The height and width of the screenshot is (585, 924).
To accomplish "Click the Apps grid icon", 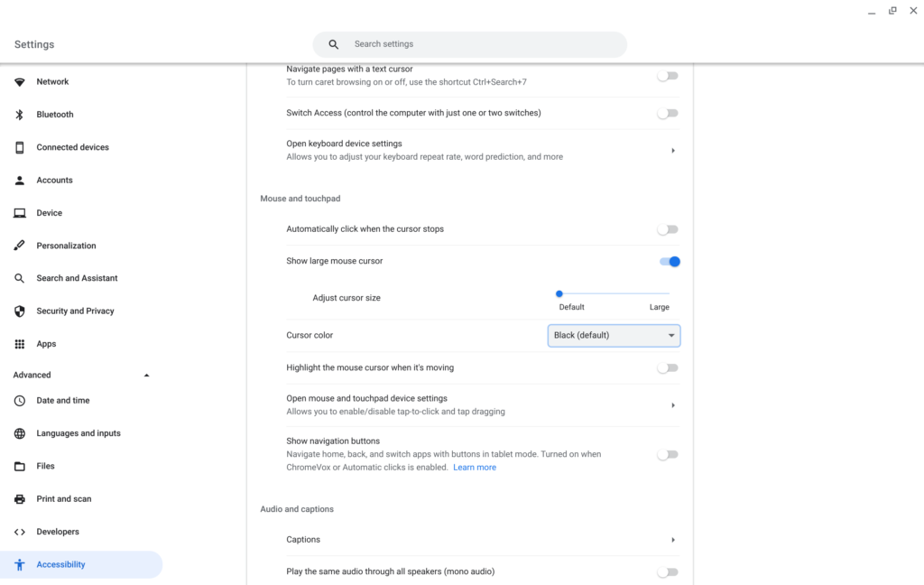I will [20, 344].
